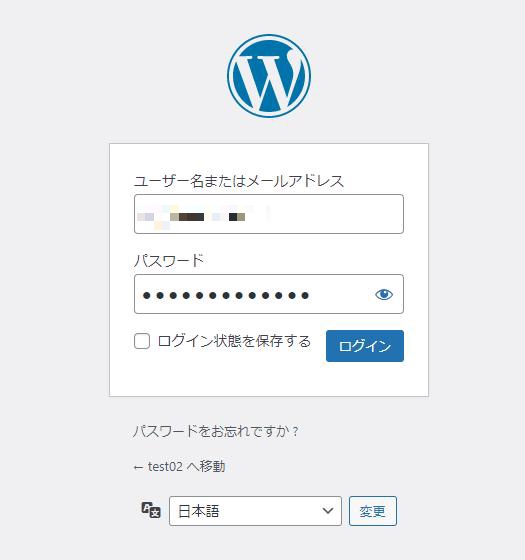Image resolution: width=525 pixels, height=560 pixels.
Task: Click the language translation icon
Action: pyautogui.click(x=151, y=510)
